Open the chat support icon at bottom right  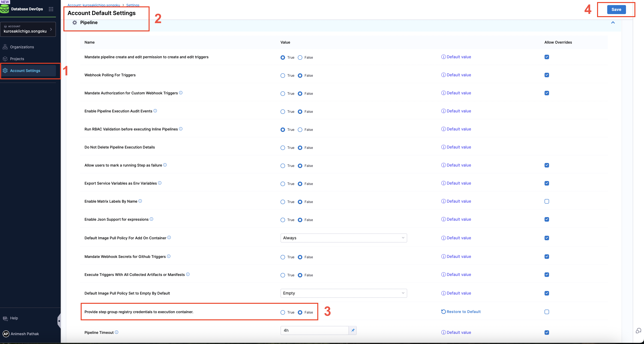[638, 330]
